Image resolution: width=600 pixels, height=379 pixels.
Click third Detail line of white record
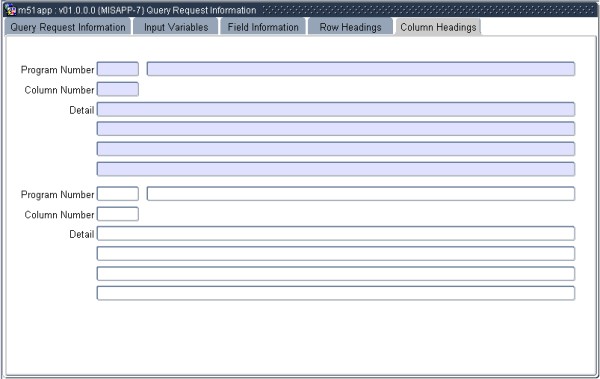(x=336, y=274)
